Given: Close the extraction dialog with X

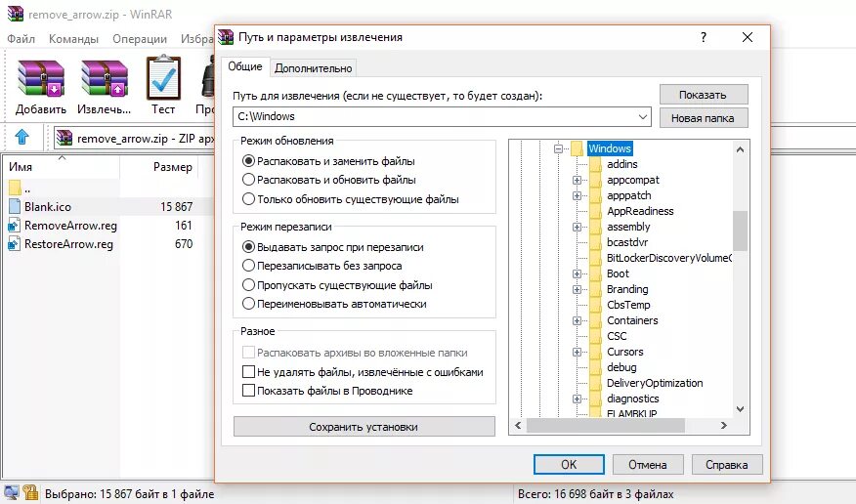Looking at the screenshot, I should 748,37.
